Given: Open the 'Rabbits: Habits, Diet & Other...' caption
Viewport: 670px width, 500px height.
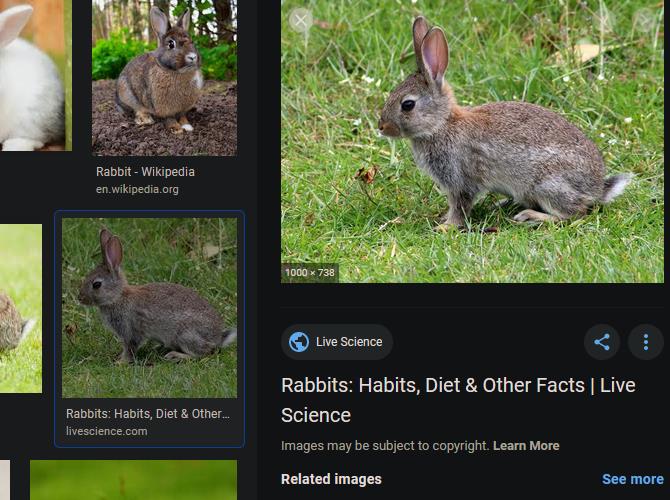Looking at the screenshot, I should pyautogui.click(x=147, y=414).
